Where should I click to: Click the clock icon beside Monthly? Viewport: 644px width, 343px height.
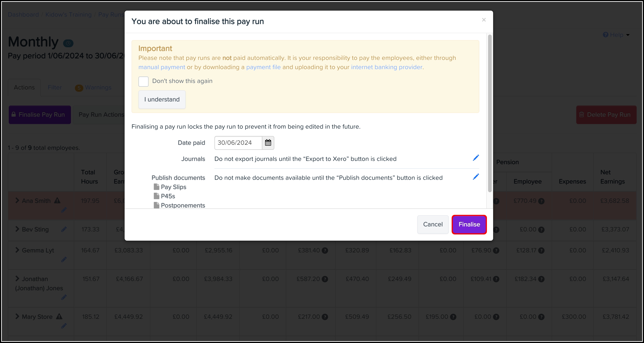[x=68, y=43]
